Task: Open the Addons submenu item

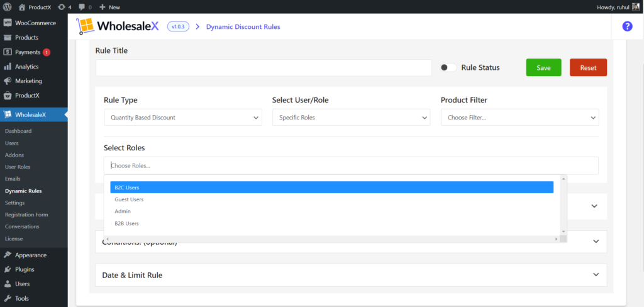Action: (14, 155)
